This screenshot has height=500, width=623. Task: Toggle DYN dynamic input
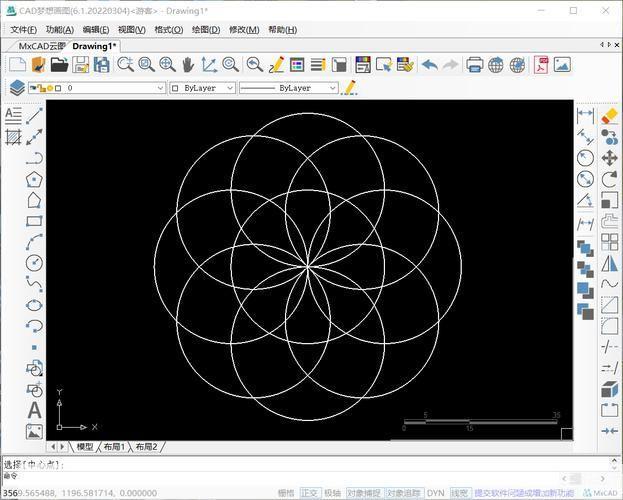tap(435, 493)
